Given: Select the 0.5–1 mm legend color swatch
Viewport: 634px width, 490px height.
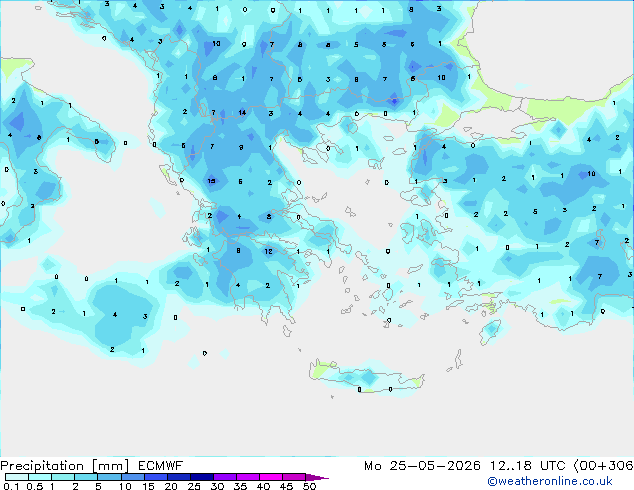Looking at the screenshot, I should [40, 477].
